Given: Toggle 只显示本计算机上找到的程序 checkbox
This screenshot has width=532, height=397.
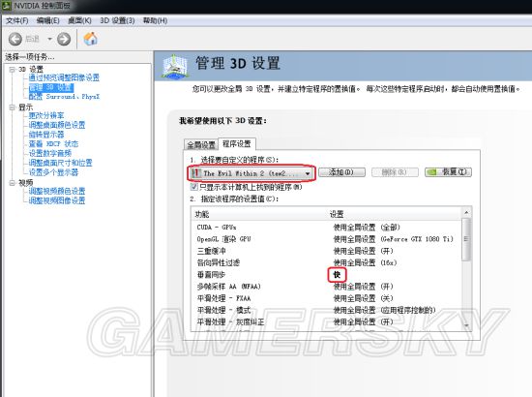Looking at the screenshot, I should [x=194, y=187].
